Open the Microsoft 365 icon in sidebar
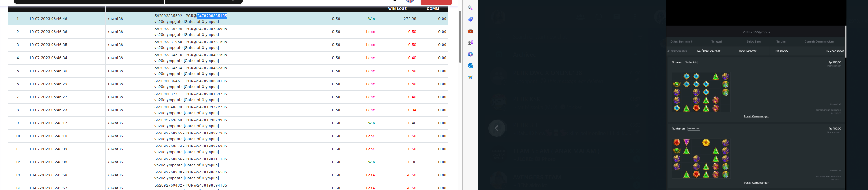 coord(470,54)
